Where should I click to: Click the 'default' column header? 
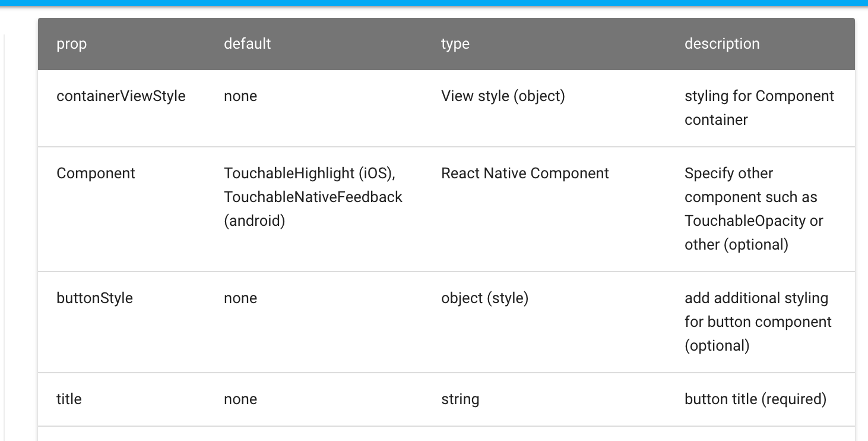tap(247, 43)
